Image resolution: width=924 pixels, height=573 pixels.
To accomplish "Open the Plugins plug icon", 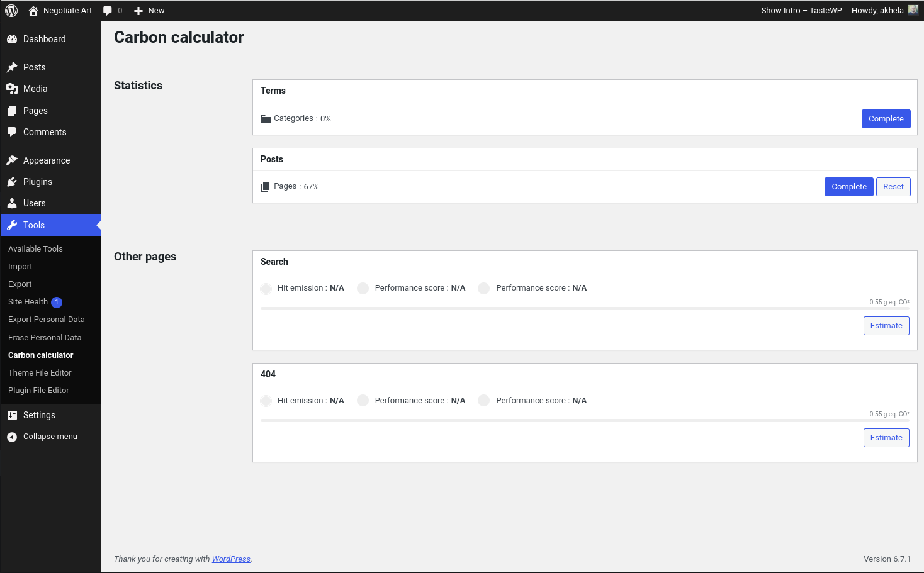I will click(12, 182).
